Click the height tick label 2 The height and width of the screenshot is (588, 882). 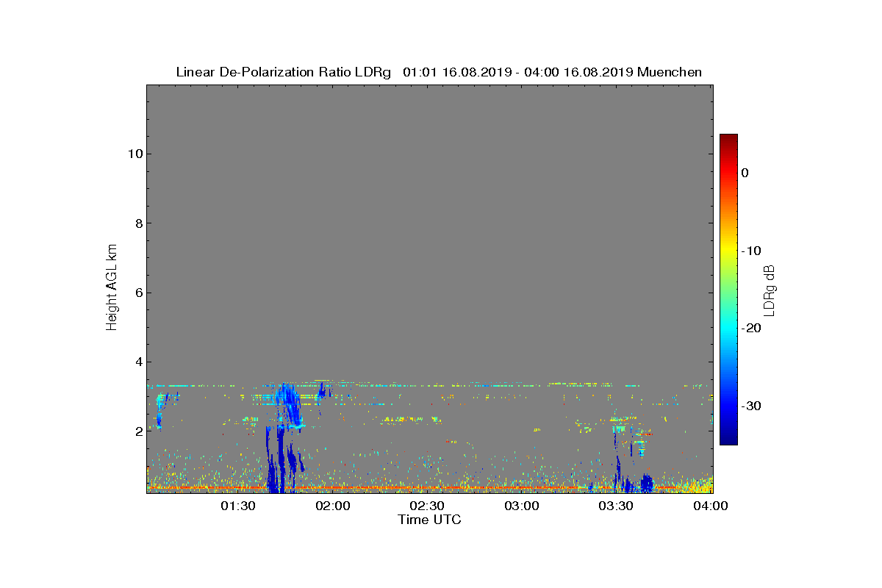coord(138,431)
